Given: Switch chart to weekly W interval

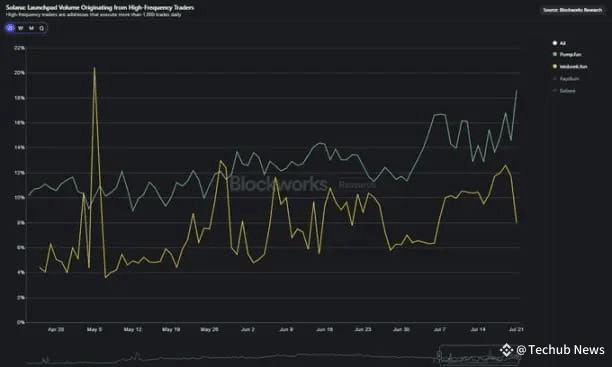Looking at the screenshot, I should 21,28.
